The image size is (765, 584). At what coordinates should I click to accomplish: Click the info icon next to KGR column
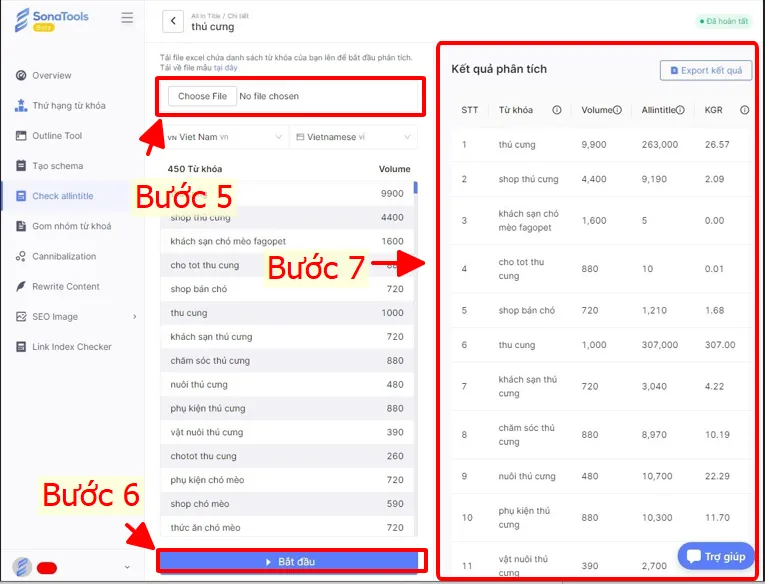point(744,110)
